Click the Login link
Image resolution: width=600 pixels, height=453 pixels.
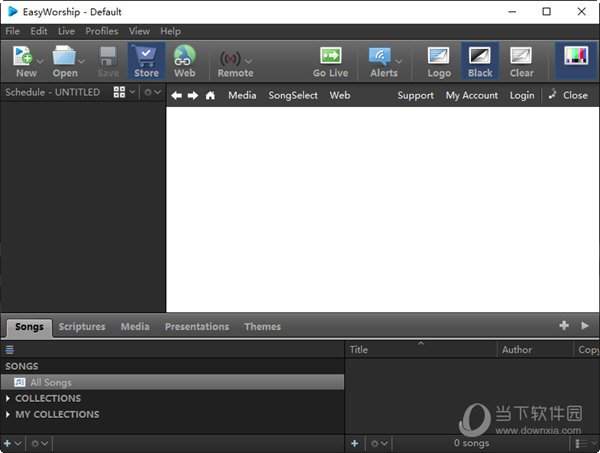[522, 96]
